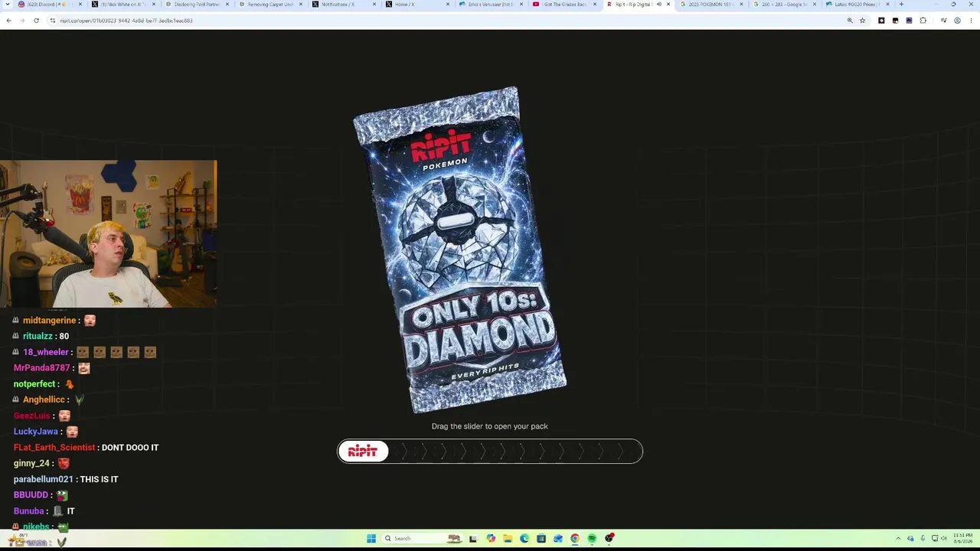Click the Only 10s Diamond Pokemon pack
Viewport: 980px width, 551px height.
[x=459, y=249]
